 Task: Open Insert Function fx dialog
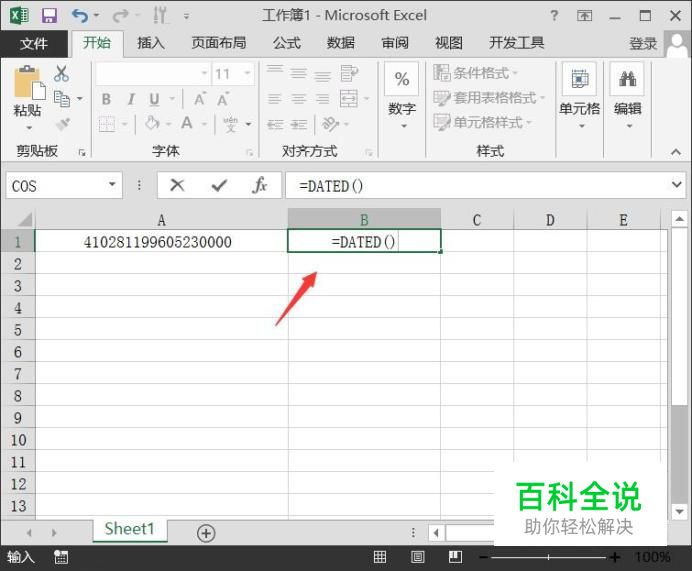click(x=260, y=185)
